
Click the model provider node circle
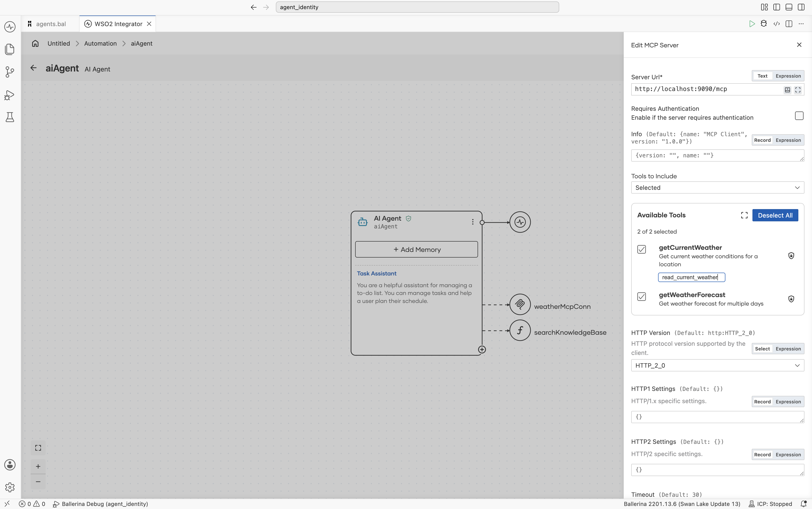(x=520, y=222)
